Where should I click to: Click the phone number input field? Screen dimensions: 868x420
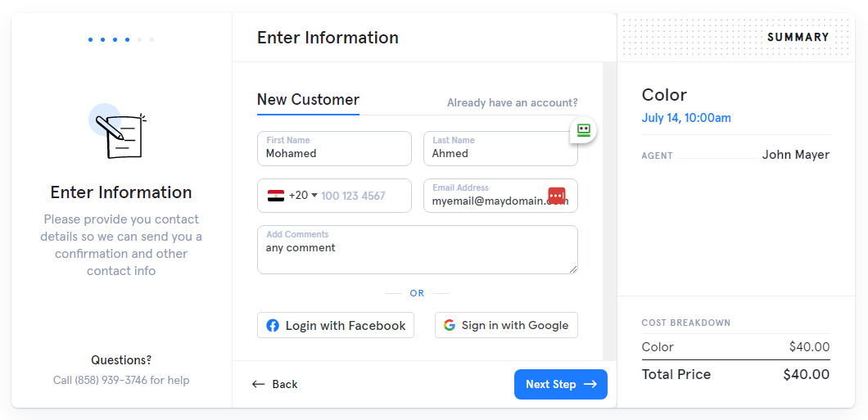pyautogui.click(x=360, y=196)
